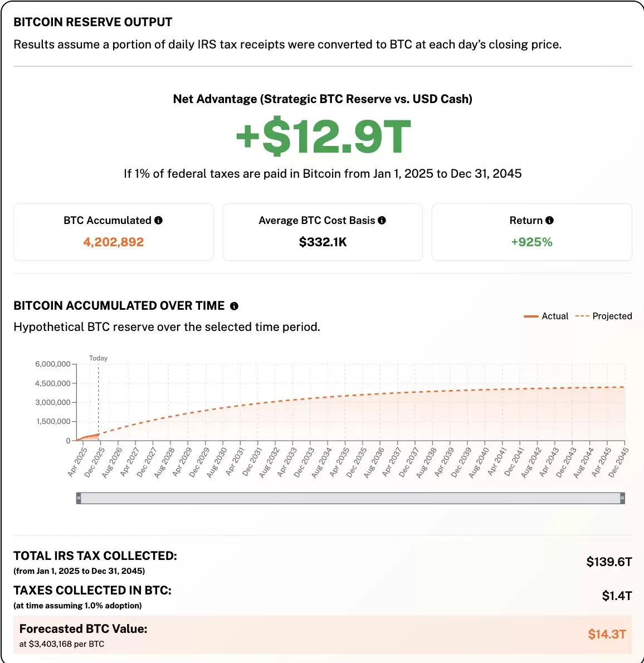This screenshot has width=644, height=663.
Task: Click the Today marker label on the chart
Action: click(98, 358)
